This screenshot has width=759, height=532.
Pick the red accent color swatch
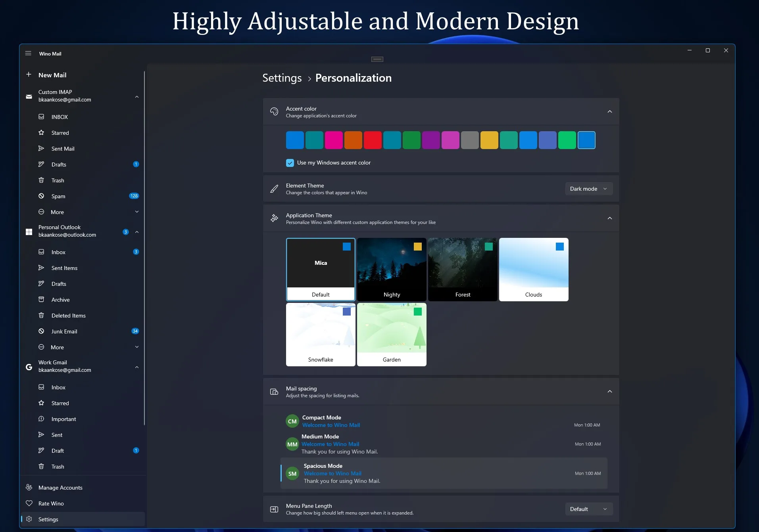(373, 140)
